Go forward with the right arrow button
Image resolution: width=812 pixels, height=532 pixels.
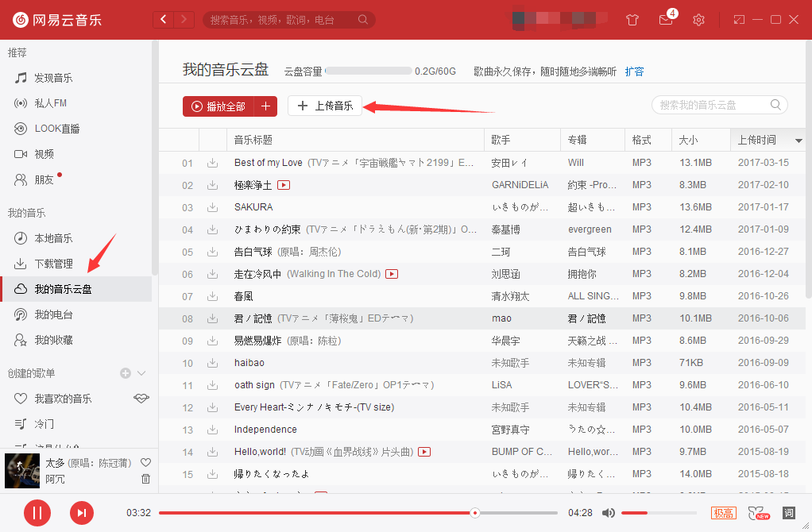[x=184, y=20]
